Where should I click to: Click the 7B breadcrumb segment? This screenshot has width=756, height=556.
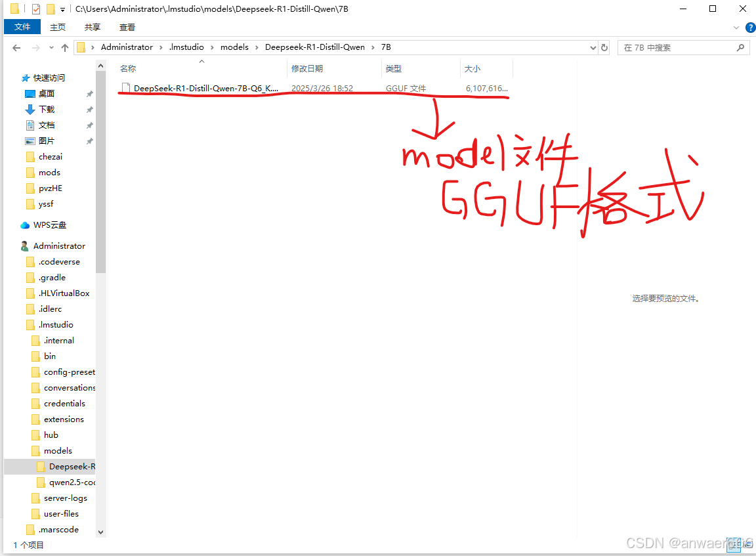[x=386, y=47]
